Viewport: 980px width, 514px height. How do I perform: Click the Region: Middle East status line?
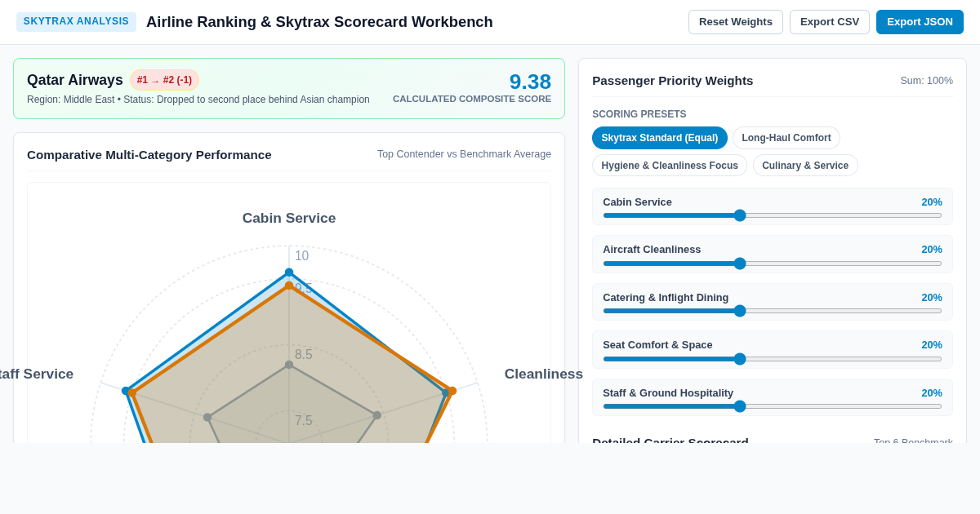tap(198, 100)
